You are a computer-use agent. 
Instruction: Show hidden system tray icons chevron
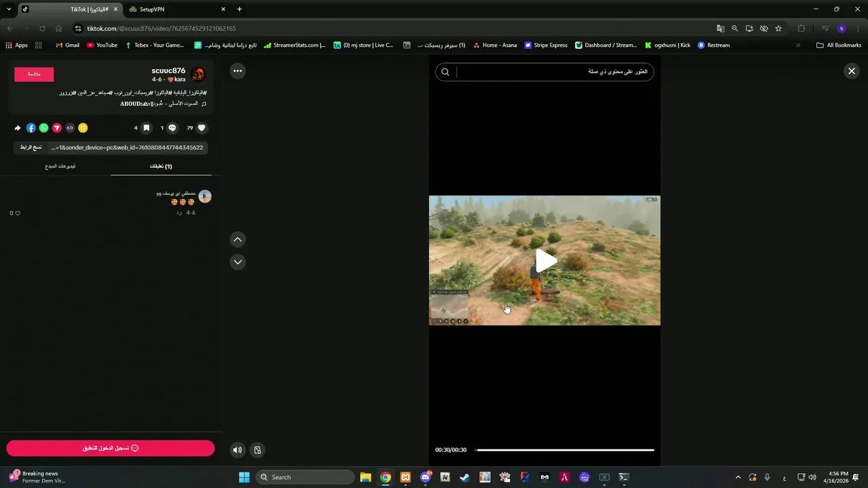coord(738,477)
